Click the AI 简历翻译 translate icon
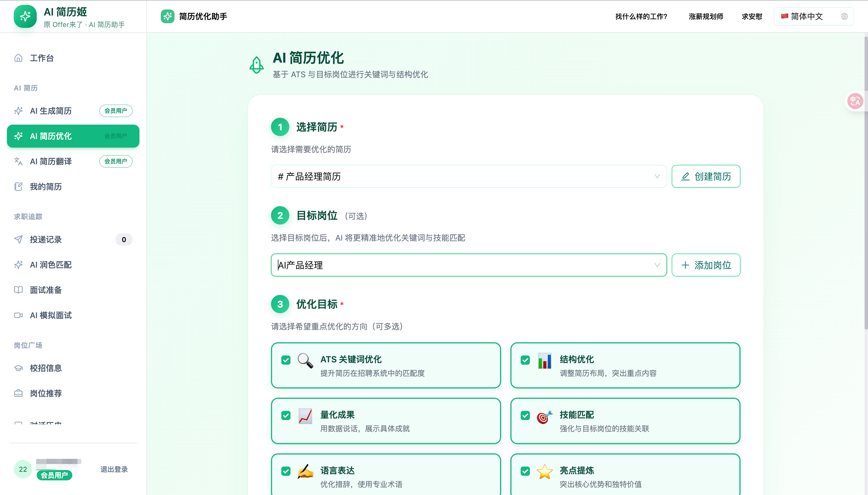 (x=18, y=161)
